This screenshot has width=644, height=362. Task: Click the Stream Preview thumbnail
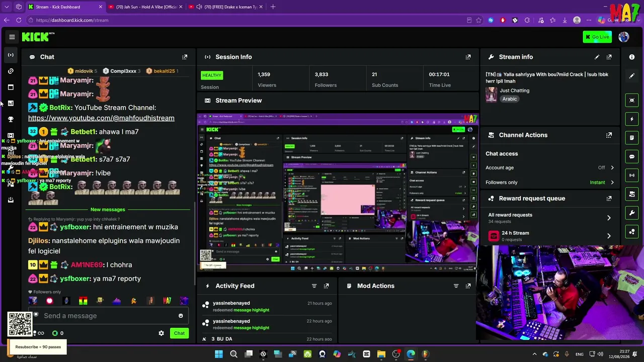(338, 194)
